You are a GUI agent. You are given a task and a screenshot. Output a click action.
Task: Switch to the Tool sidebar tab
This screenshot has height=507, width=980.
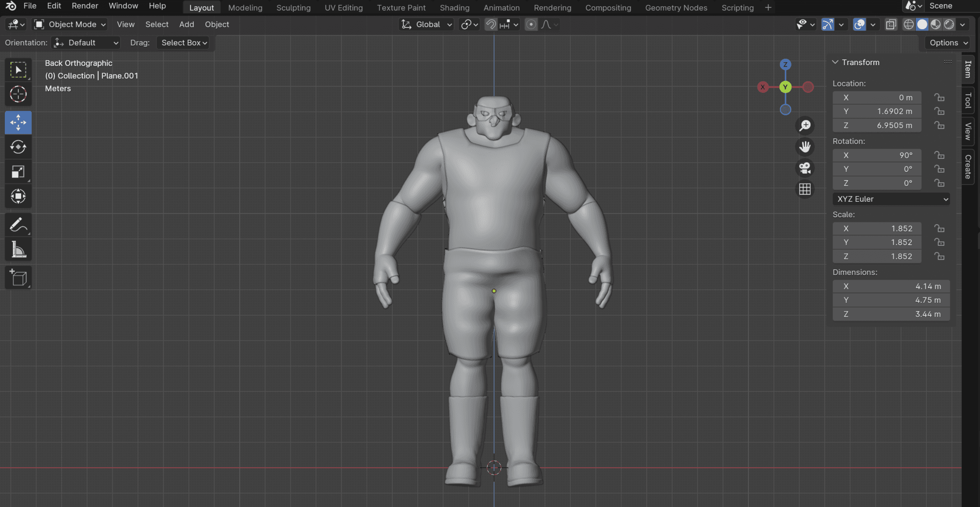click(968, 100)
